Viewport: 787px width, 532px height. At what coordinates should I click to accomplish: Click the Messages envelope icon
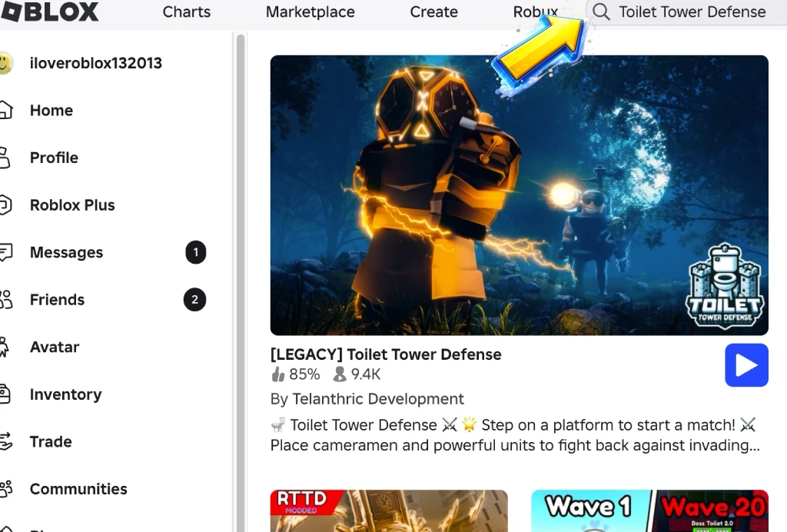5,252
